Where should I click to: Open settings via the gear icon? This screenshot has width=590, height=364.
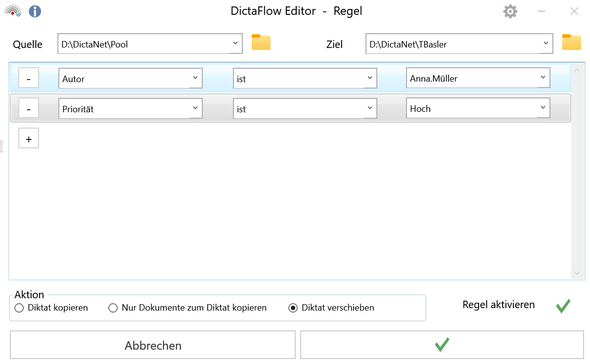(x=510, y=11)
